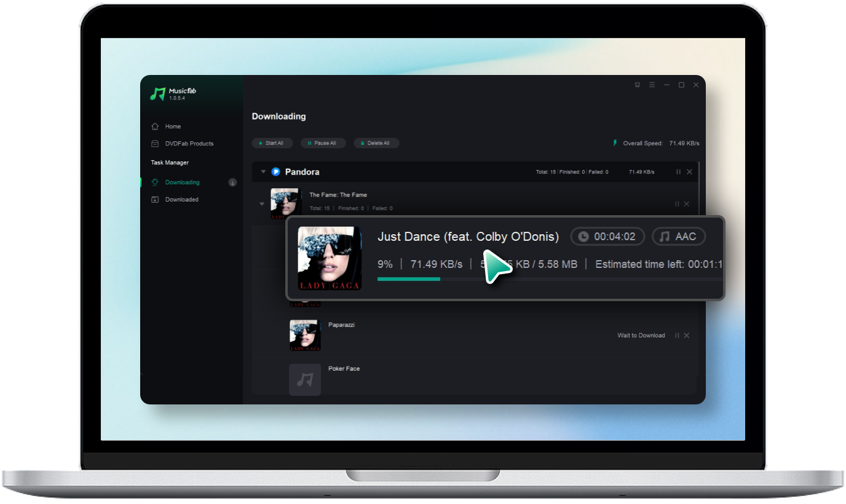The image size is (846, 504).
Task: Open the skin theme shirt icon
Action: 638,85
